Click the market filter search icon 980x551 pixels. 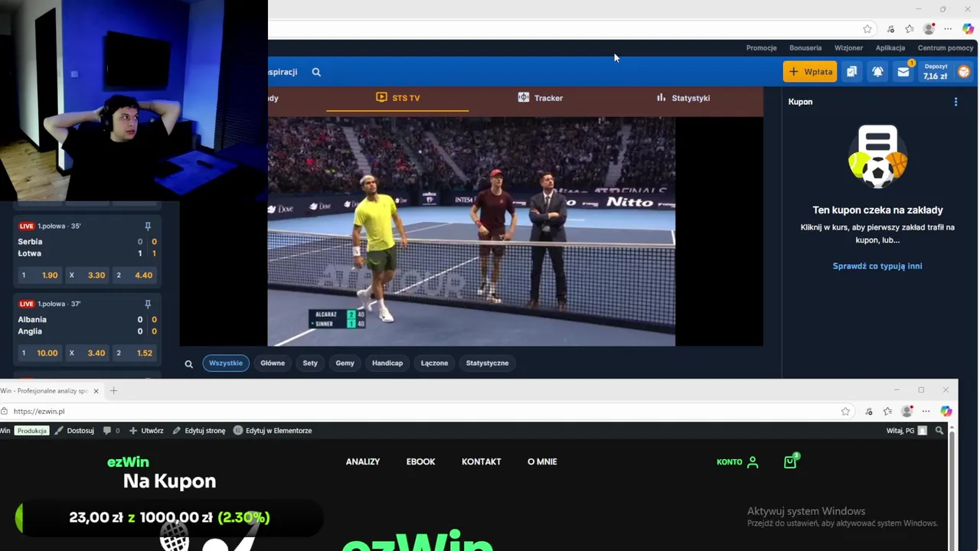188,364
